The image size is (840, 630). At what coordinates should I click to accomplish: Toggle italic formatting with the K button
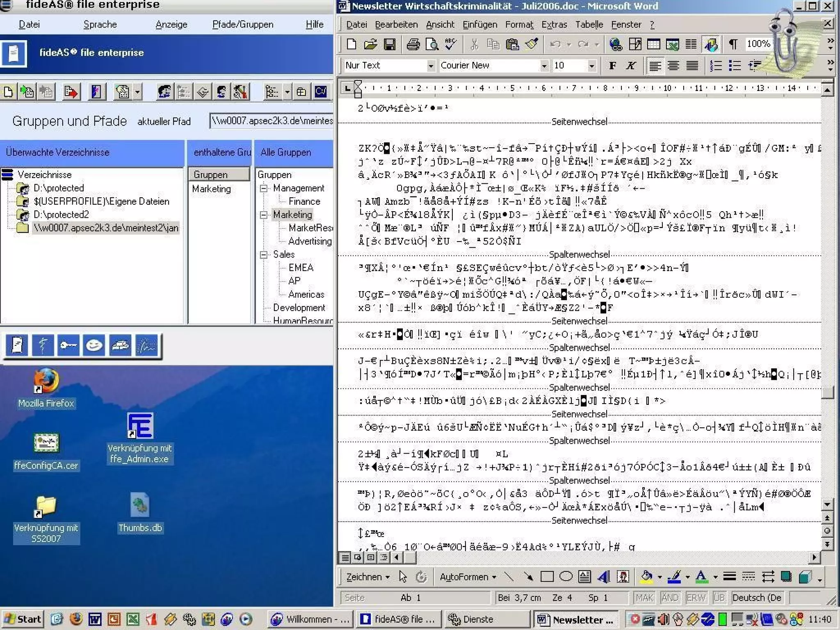pos(631,66)
